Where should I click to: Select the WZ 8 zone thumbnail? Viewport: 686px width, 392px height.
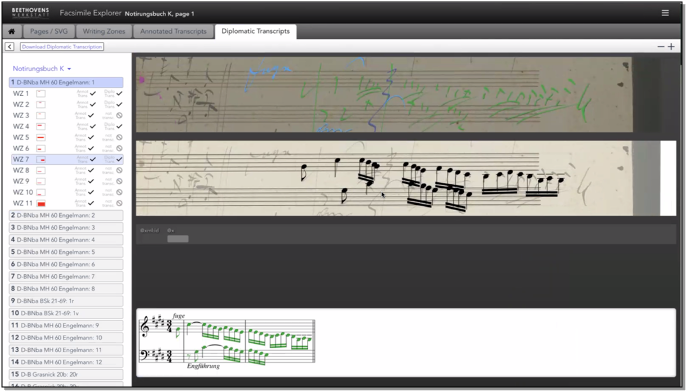coord(41,170)
